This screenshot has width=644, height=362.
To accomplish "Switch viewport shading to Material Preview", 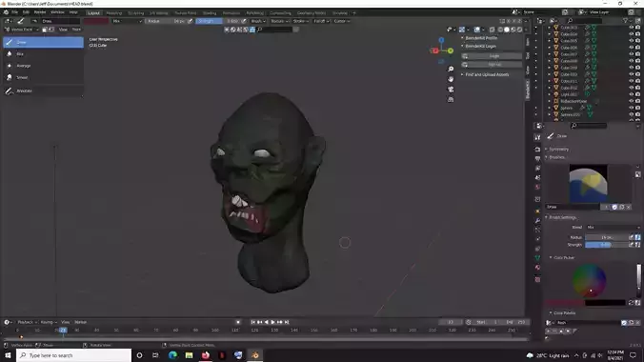I will click(513, 30).
